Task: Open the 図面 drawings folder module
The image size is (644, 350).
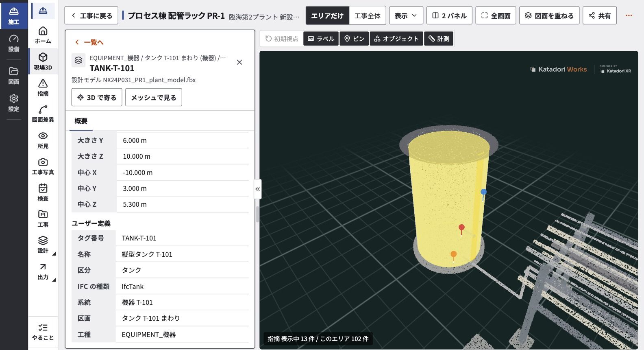Action: (14, 76)
